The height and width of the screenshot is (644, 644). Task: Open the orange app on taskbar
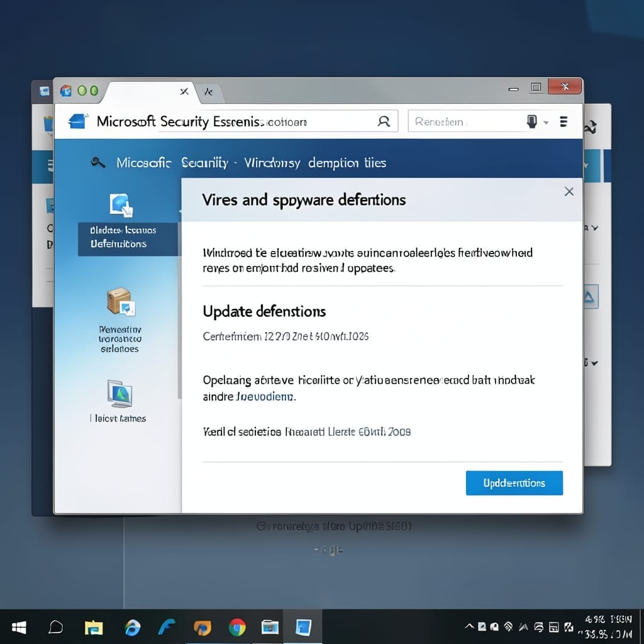(202, 628)
